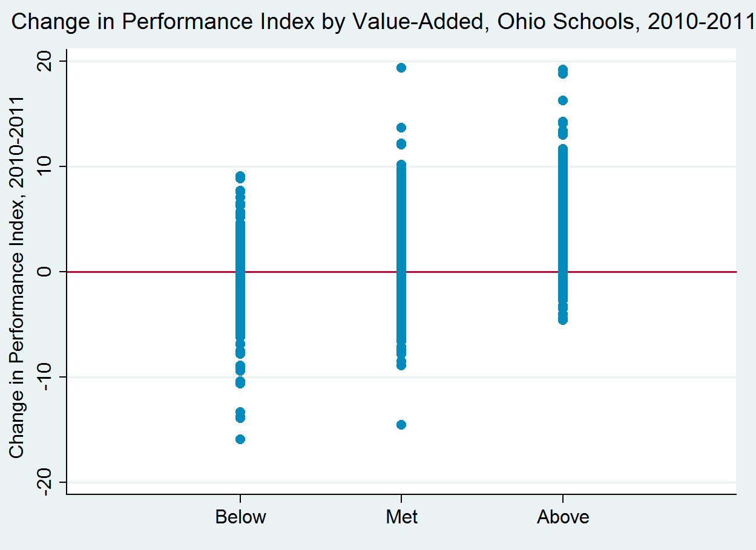Screen dimensions: 756x550
Task: Click the vertical axis title label
Action: tap(17, 277)
